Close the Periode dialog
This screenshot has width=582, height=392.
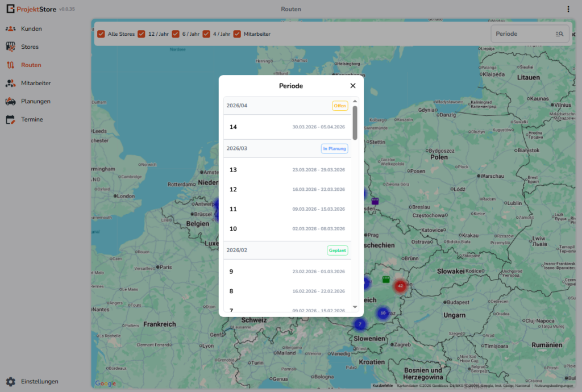[353, 86]
